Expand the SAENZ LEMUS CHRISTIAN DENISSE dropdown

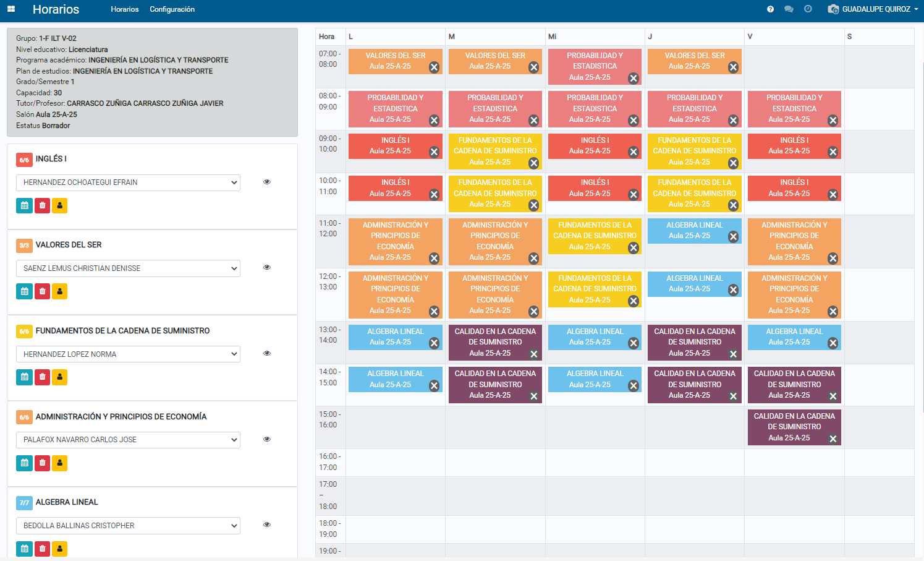coord(128,268)
